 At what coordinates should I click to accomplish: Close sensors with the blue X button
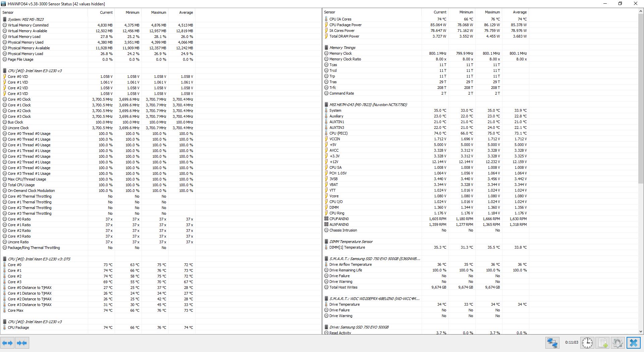tap(633, 343)
